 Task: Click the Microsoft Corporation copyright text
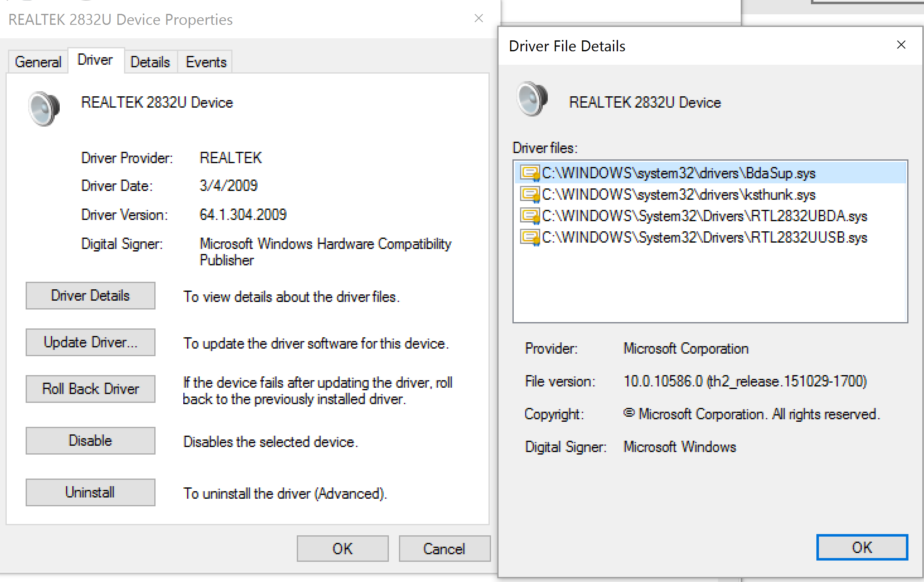(752, 414)
